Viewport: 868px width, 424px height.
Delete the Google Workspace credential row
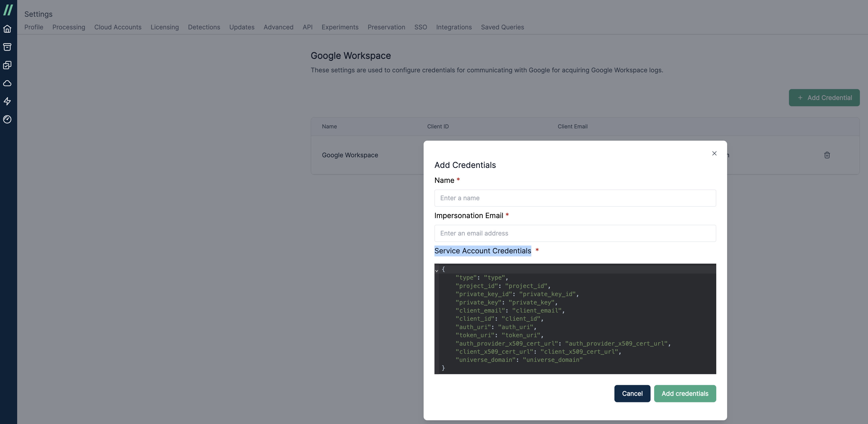827,155
